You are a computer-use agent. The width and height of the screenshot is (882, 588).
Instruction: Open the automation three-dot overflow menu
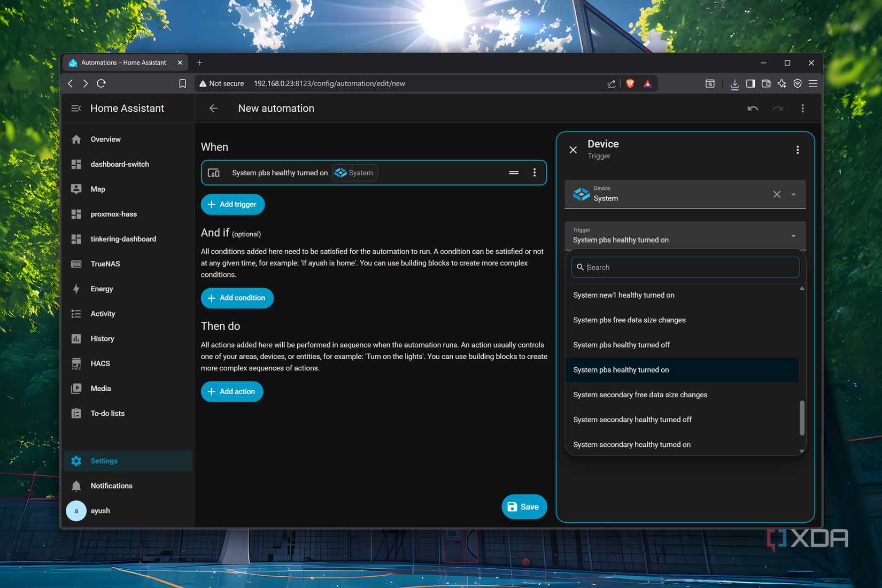(802, 109)
